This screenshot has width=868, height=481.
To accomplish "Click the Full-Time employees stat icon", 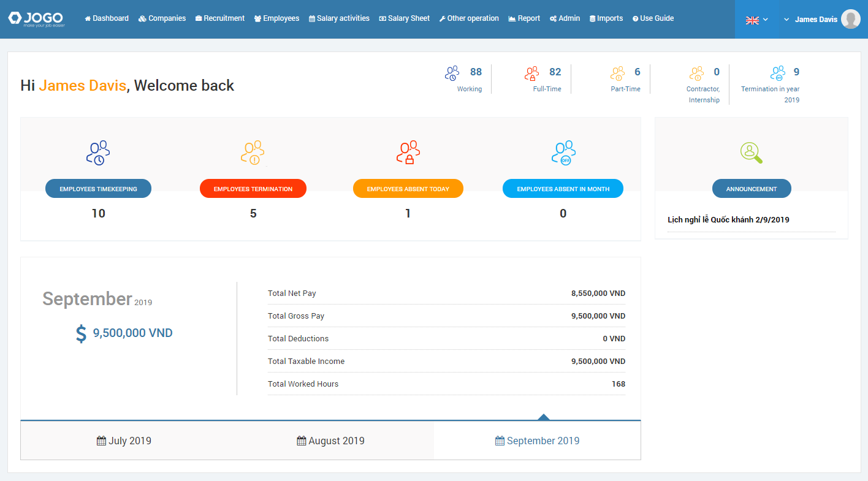I will pos(531,74).
